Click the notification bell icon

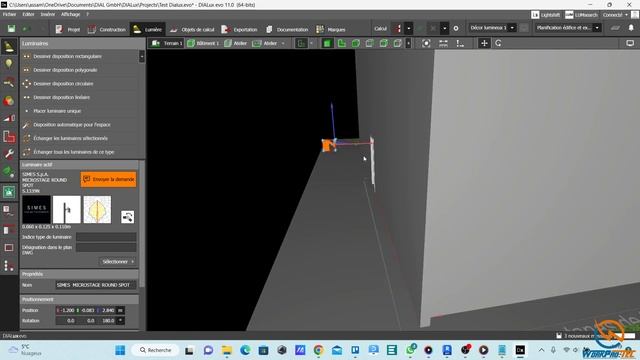[631, 28]
